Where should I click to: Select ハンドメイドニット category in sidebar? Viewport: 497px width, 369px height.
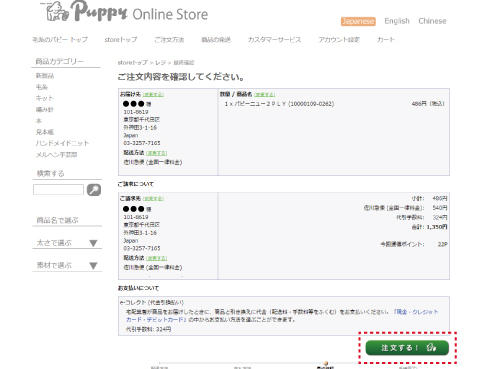(62, 143)
